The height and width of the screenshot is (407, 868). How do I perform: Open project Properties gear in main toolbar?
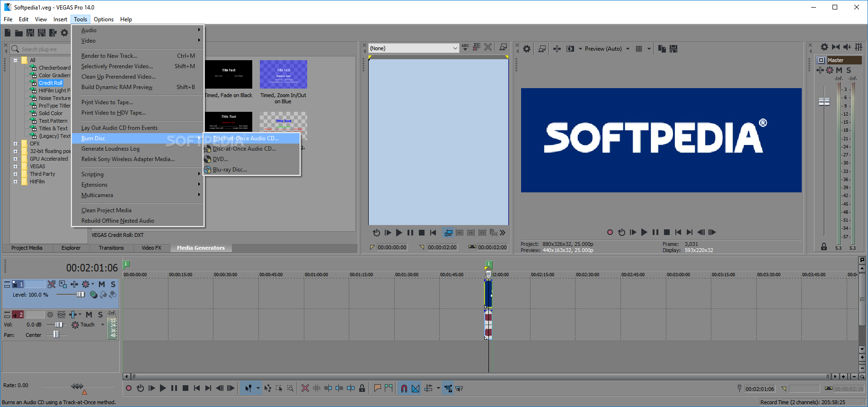click(x=64, y=33)
